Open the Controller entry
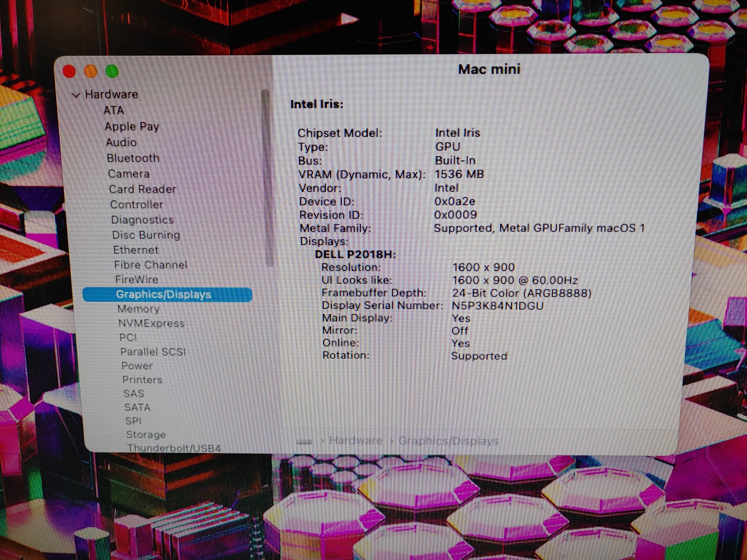 click(136, 205)
